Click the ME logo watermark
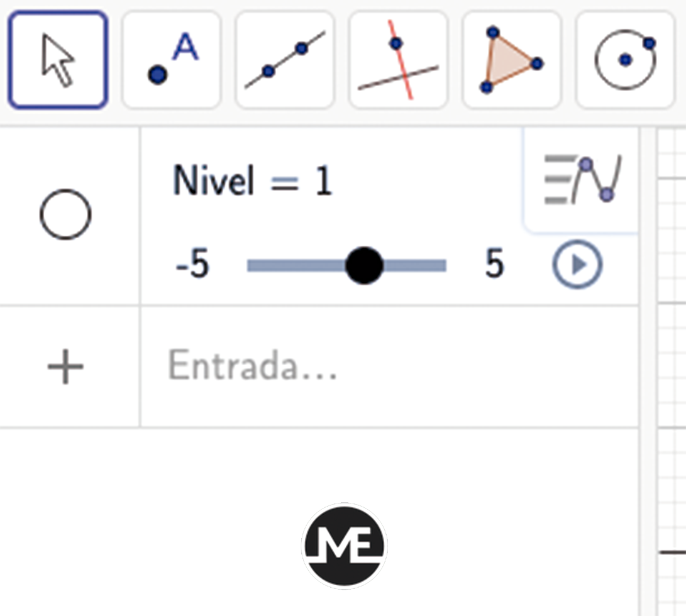The image size is (686, 616). click(345, 546)
